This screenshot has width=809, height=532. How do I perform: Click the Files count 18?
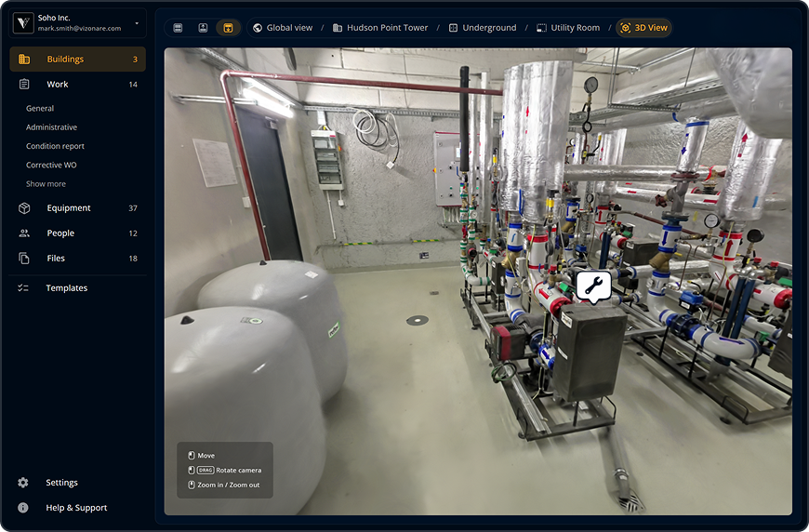click(x=133, y=259)
